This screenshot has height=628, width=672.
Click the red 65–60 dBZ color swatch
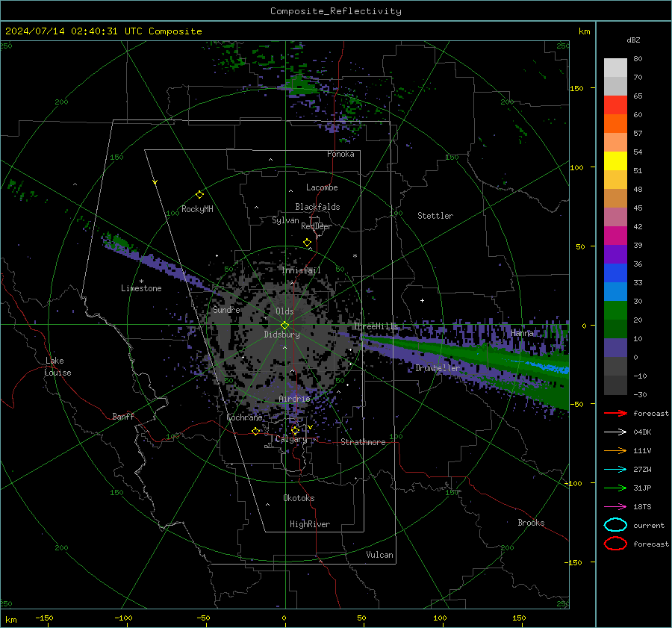tap(615, 105)
